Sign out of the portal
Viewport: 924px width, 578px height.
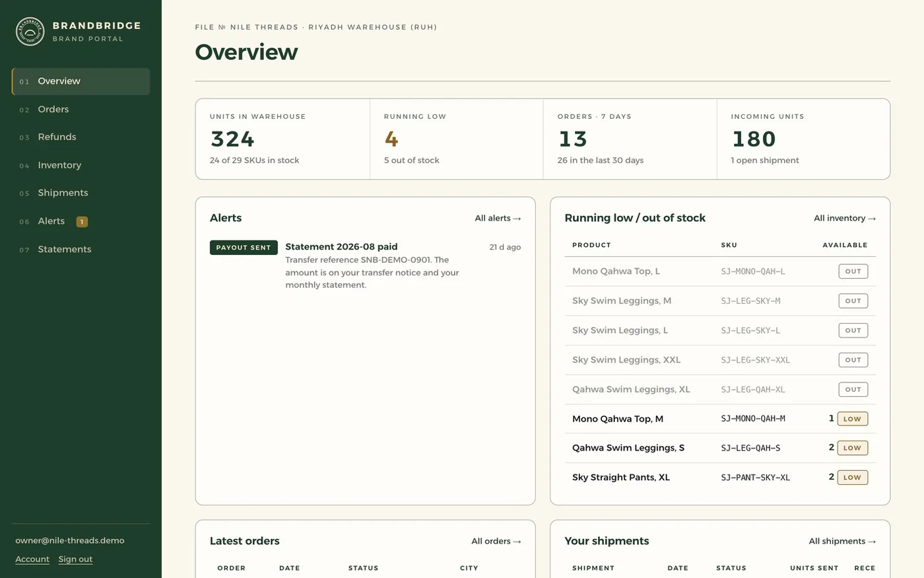point(75,559)
